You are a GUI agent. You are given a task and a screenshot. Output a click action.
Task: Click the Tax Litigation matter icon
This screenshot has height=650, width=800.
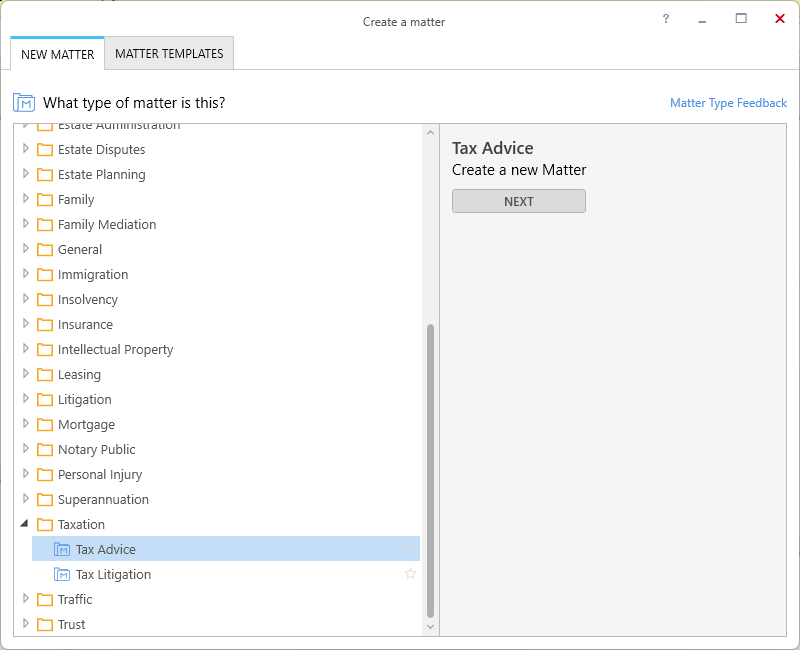(62, 574)
